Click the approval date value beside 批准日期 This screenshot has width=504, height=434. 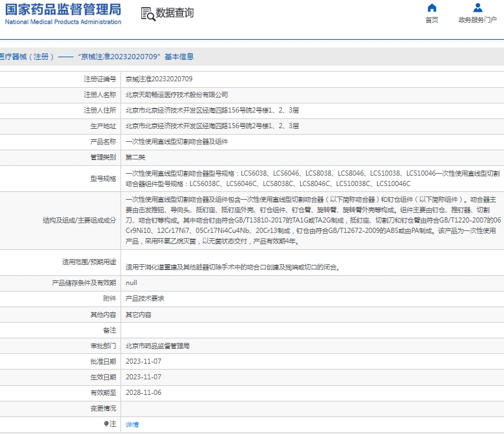(x=143, y=362)
